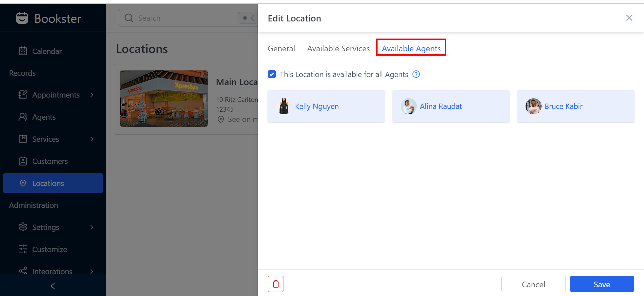
Task: Click the help question mark icon
Action: tap(416, 74)
